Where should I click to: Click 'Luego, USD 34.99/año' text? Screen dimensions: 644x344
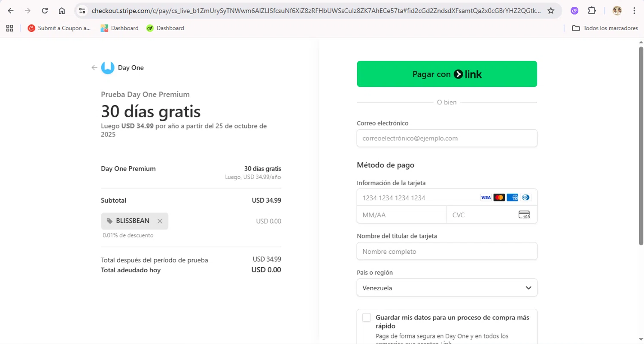tap(253, 177)
